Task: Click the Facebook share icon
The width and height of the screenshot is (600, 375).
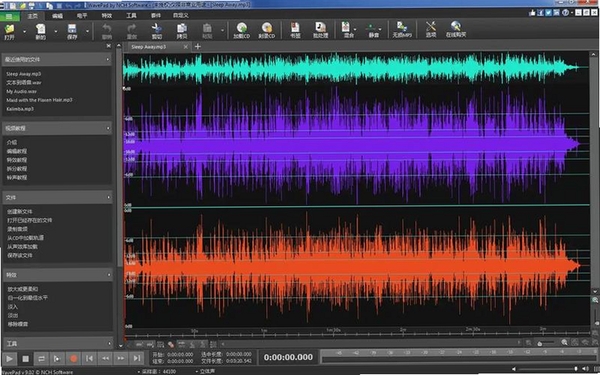Action: pos(540,13)
